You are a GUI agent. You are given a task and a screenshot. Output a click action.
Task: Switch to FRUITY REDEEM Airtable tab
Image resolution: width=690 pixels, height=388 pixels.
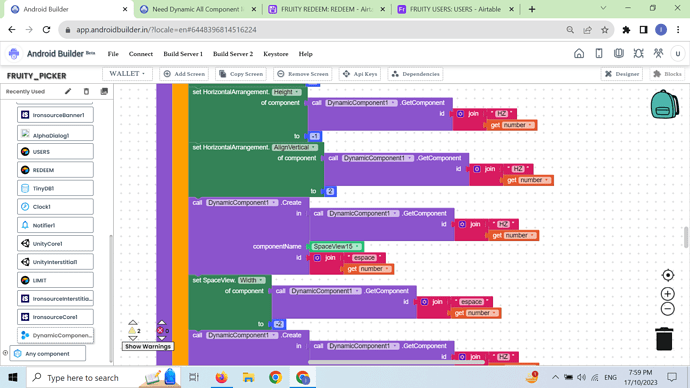point(327,9)
